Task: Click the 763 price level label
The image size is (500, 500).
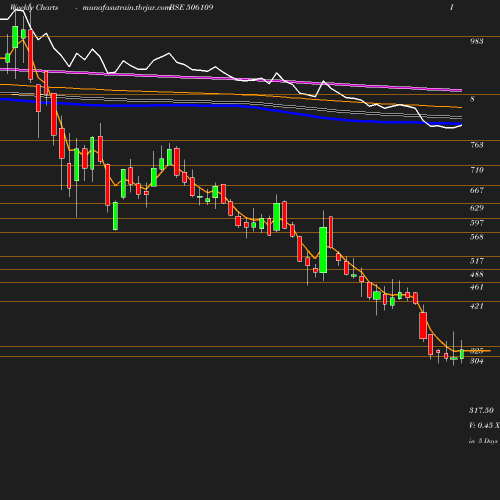Action: [x=477, y=145]
